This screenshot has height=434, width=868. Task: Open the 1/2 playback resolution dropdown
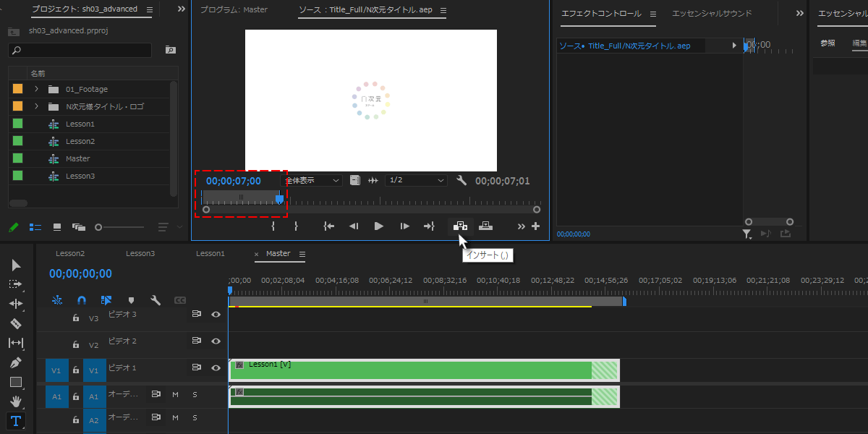point(416,180)
